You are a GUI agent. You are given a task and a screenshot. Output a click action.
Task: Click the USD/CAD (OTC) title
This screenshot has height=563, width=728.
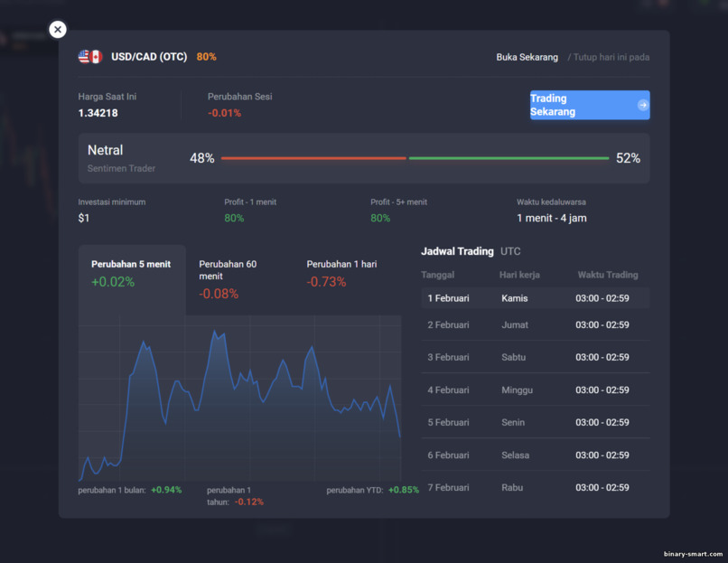[149, 57]
